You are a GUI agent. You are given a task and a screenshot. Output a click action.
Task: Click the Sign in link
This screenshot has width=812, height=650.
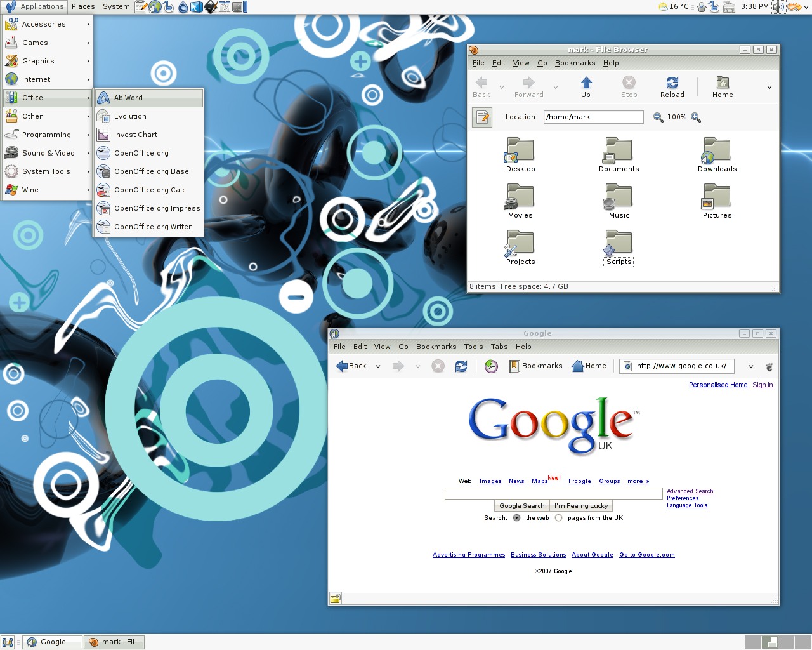pyautogui.click(x=763, y=385)
